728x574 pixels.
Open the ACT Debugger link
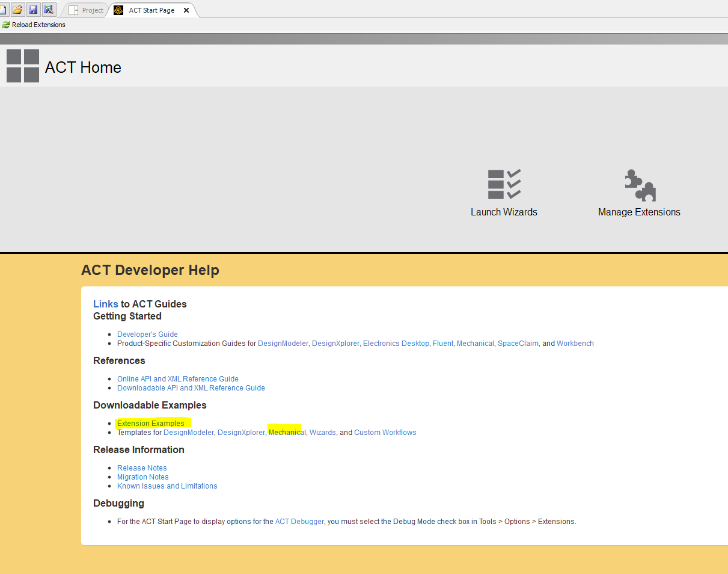click(x=299, y=522)
